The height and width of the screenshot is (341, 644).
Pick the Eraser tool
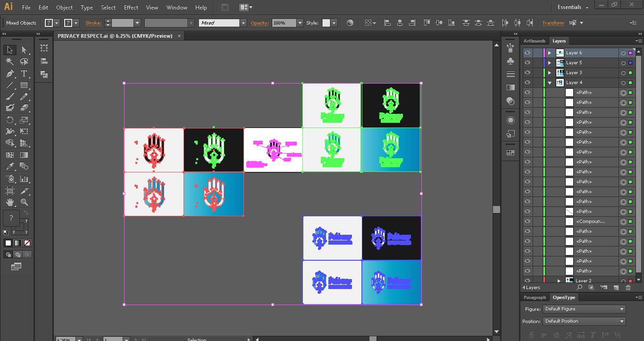coord(24,108)
